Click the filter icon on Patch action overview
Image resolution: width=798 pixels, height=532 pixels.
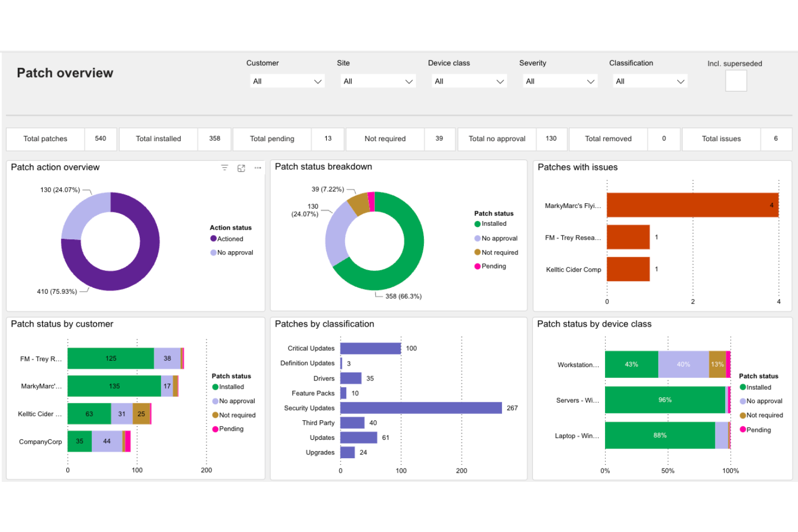click(224, 168)
